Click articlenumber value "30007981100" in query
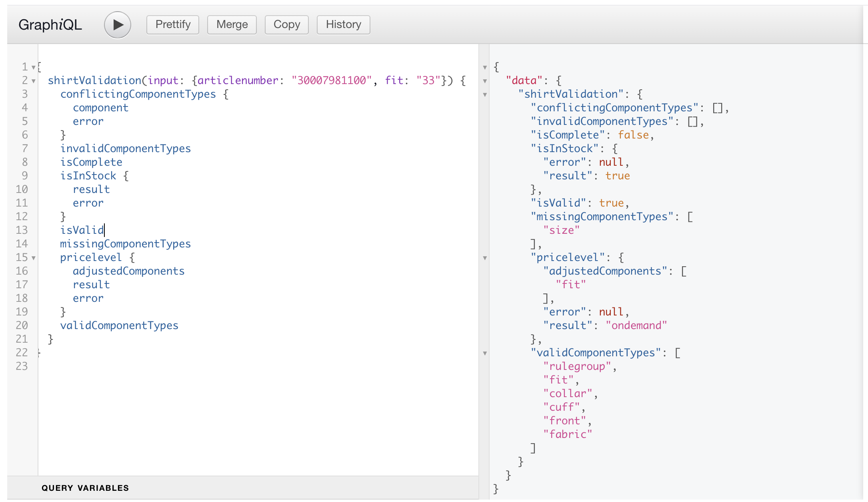The height and width of the screenshot is (502, 868). (332, 80)
